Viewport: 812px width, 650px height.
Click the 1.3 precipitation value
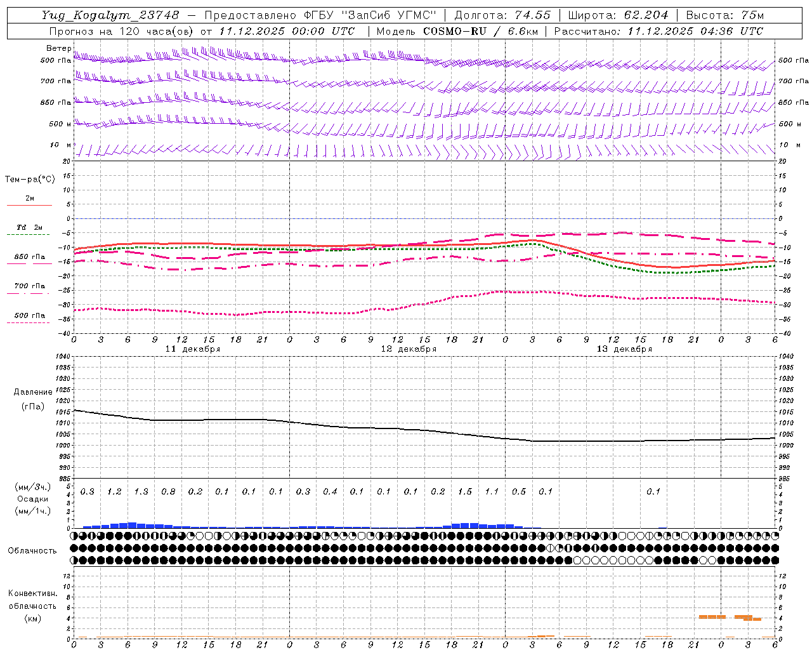coord(141,491)
